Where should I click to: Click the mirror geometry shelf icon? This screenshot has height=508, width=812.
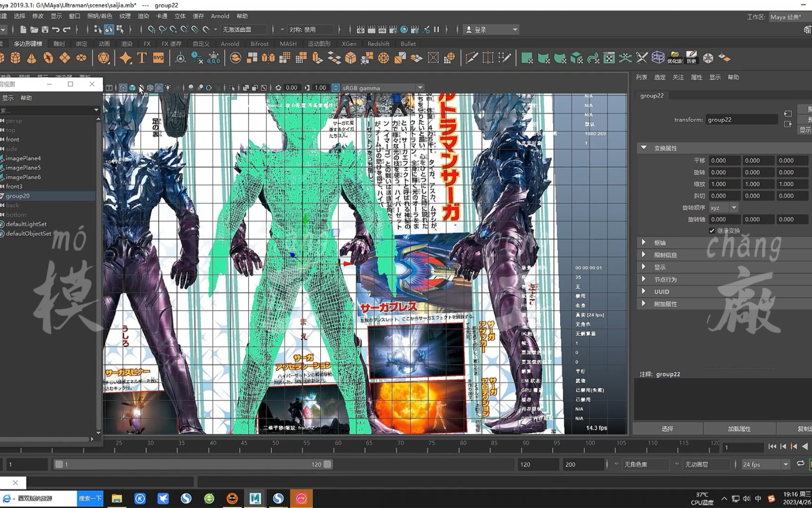[x=268, y=58]
